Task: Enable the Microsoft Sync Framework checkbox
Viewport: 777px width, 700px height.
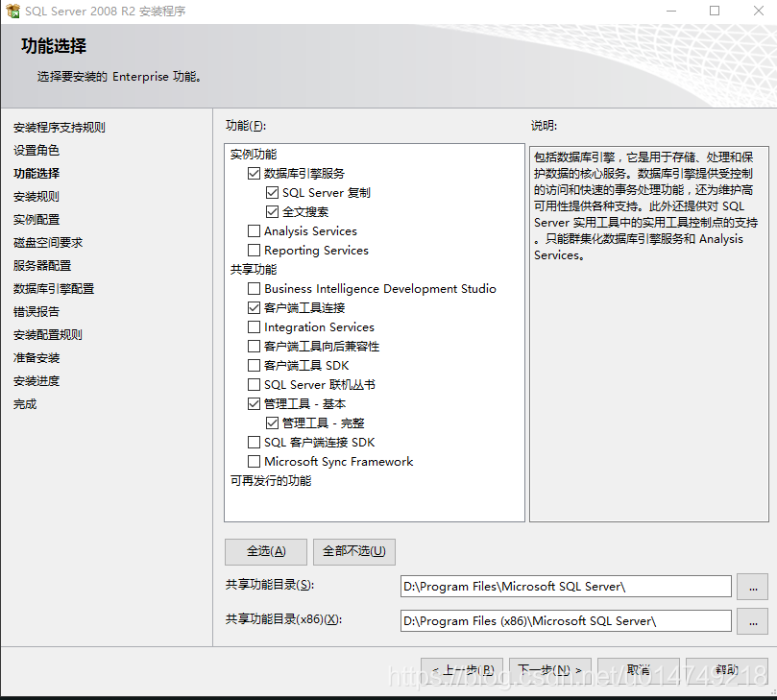Action: click(254, 462)
